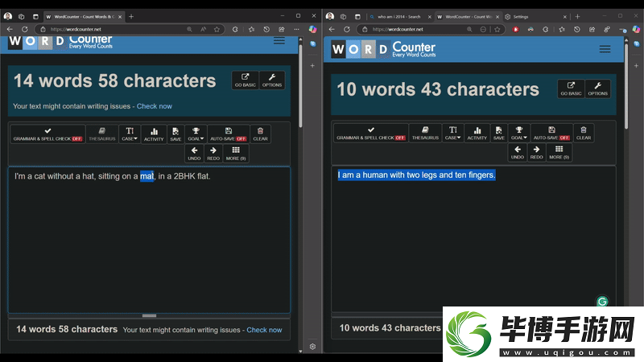This screenshot has width=644, height=362.
Task: Open Thesaurus in the left window toolbar
Action: pyautogui.click(x=102, y=134)
